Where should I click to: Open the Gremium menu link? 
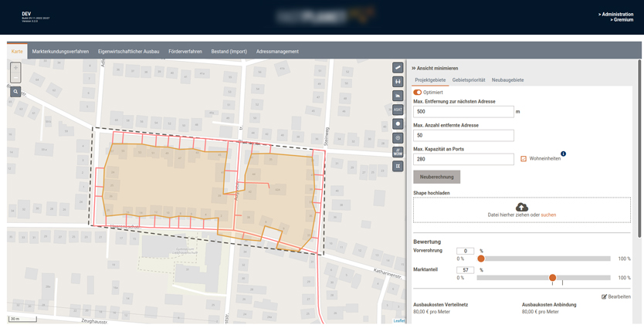coord(622,20)
